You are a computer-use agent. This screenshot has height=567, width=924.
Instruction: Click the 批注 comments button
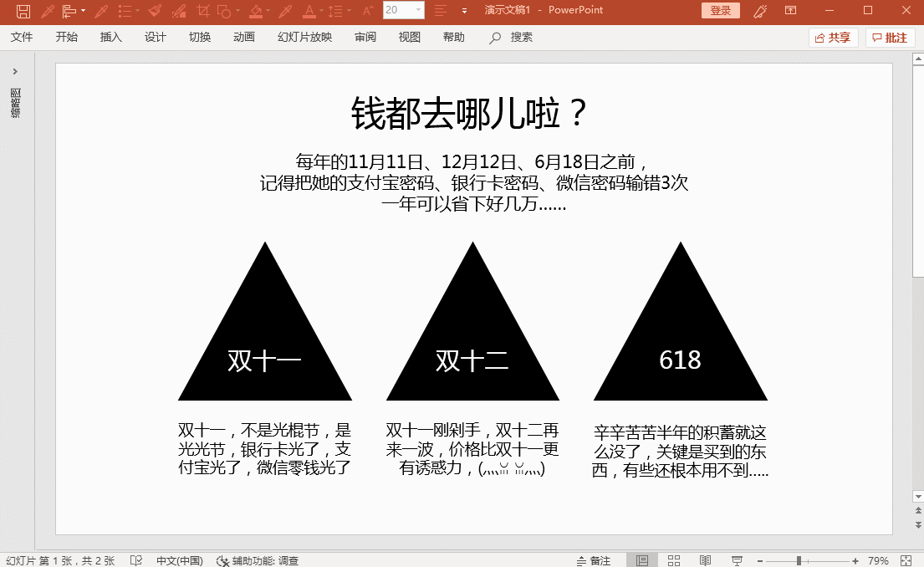890,38
